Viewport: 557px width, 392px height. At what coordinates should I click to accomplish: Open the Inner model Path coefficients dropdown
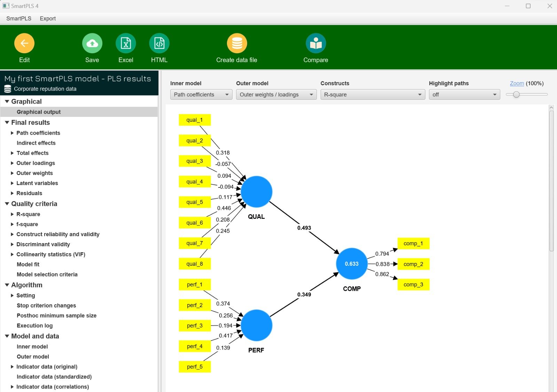click(201, 95)
